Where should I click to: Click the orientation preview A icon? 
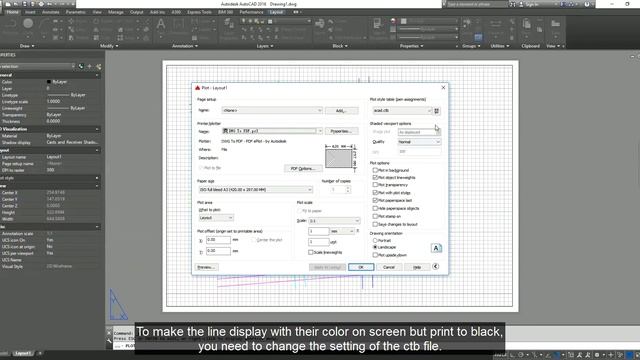436,248
